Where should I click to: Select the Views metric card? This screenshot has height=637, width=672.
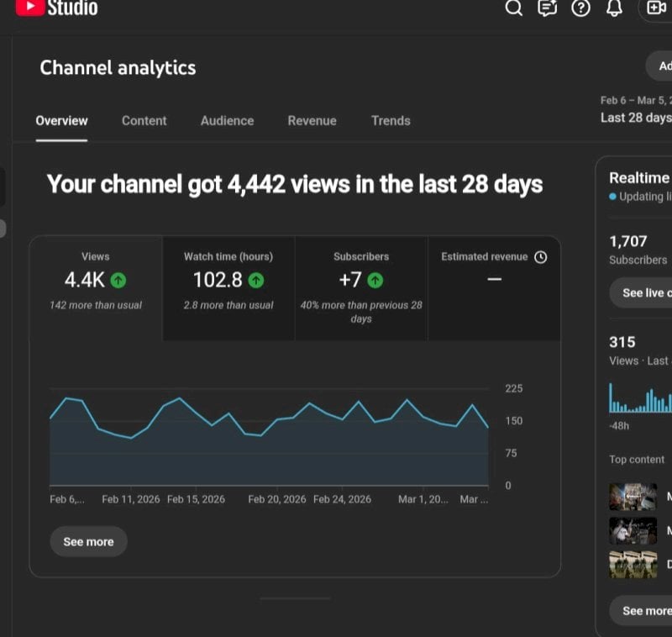(x=96, y=287)
